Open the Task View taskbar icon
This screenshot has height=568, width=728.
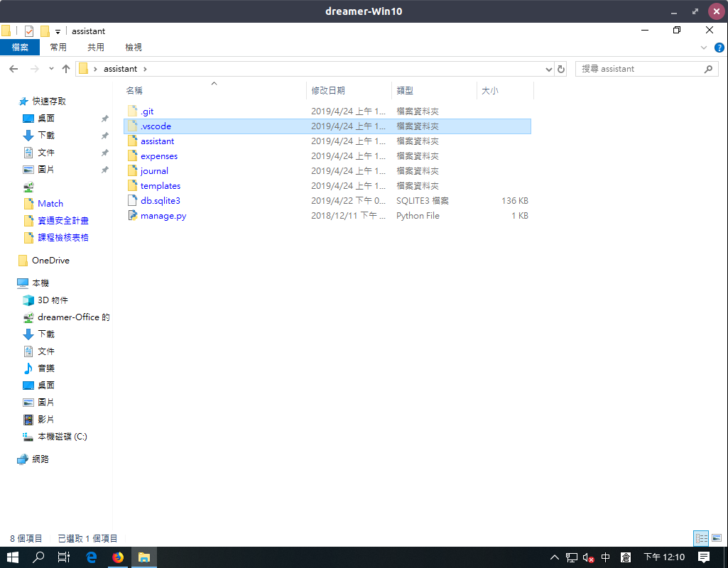[63, 557]
